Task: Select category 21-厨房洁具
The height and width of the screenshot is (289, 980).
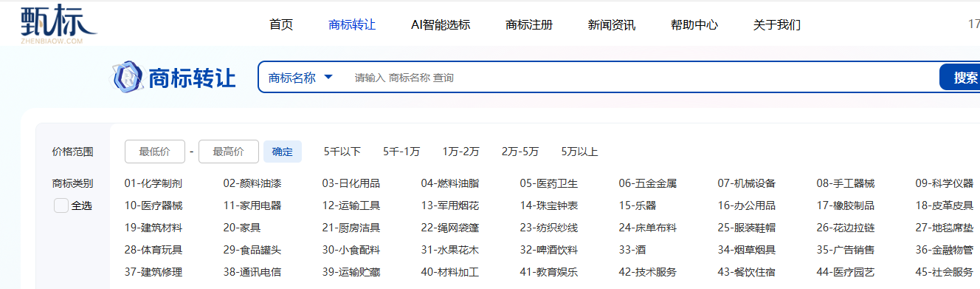Action: point(351,228)
